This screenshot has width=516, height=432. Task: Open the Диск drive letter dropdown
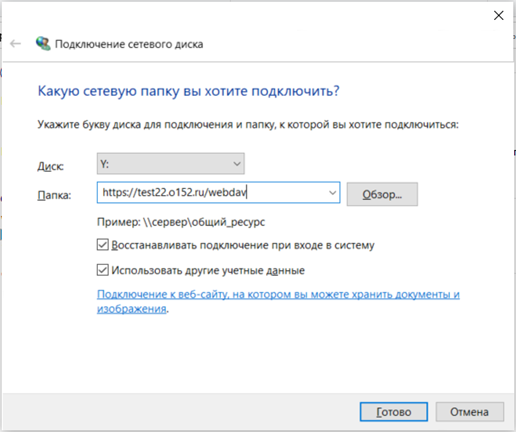171,164
